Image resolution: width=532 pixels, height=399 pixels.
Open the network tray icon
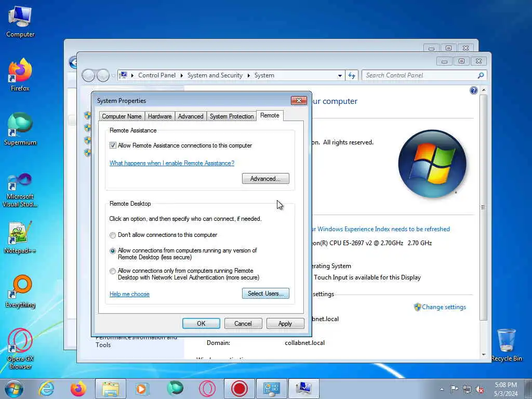coord(467,389)
